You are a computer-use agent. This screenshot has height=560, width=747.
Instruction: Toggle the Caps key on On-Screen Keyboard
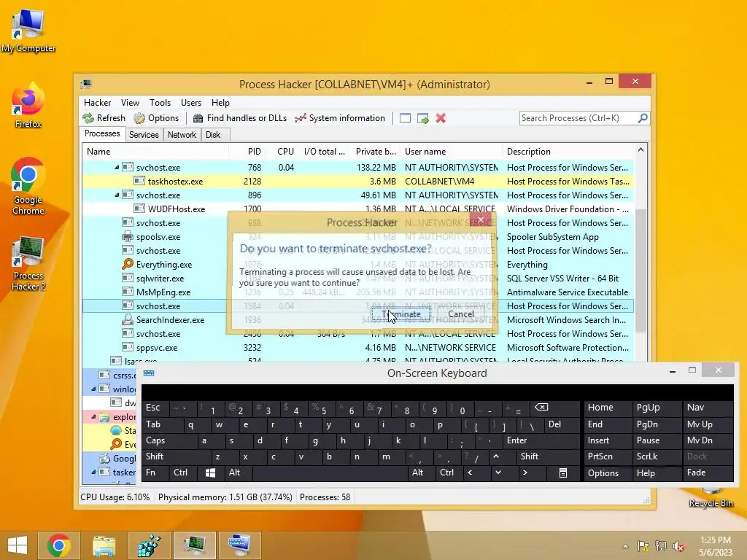169,440
